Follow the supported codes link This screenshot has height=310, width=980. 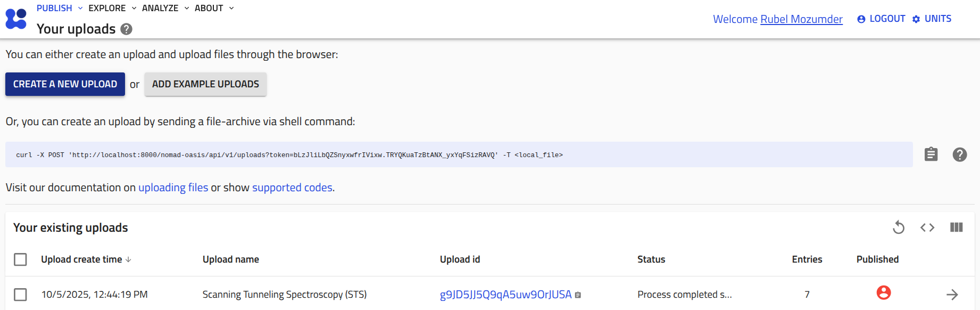(x=292, y=187)
